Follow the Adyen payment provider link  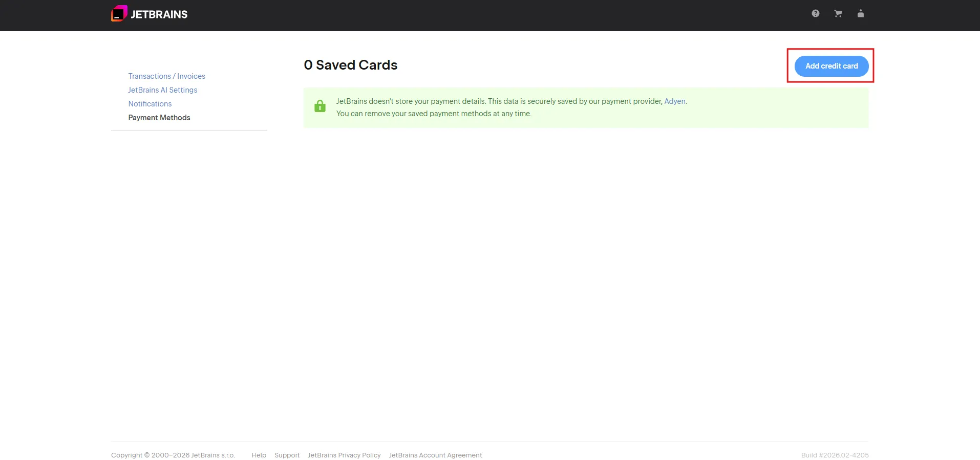click(674, 101)
